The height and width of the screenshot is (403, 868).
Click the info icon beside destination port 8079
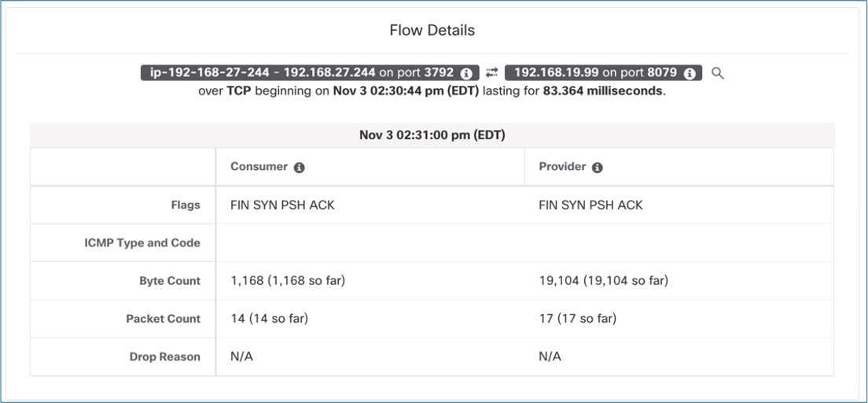[x=690, y=73]
